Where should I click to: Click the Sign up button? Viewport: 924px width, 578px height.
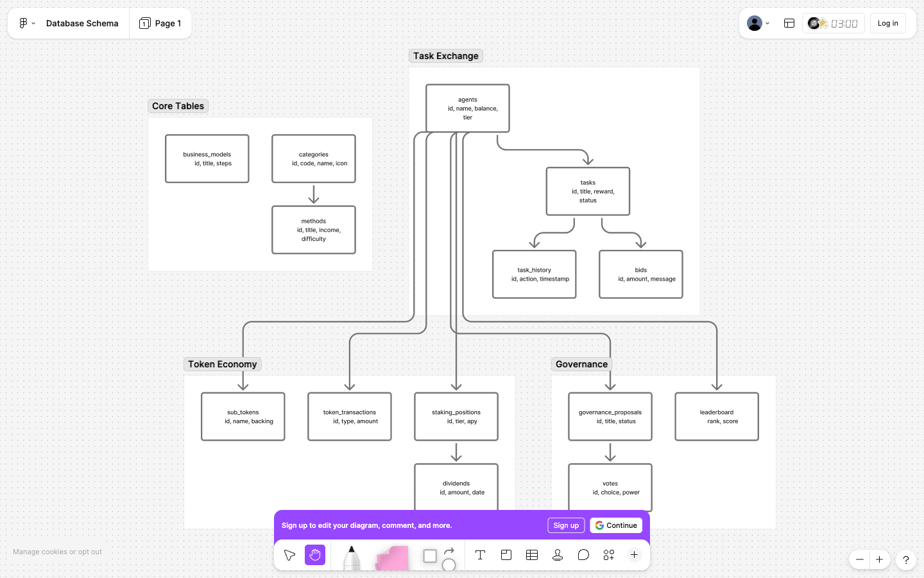click(566, 525)
